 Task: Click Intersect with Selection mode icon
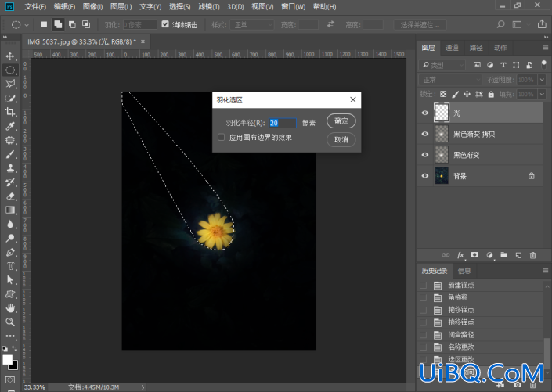[x=86, y=24]
